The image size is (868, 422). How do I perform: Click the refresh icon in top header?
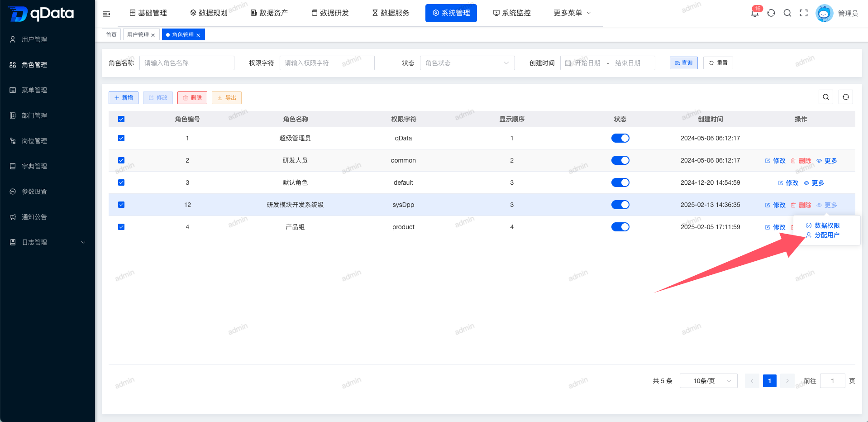tap(771, 13)
